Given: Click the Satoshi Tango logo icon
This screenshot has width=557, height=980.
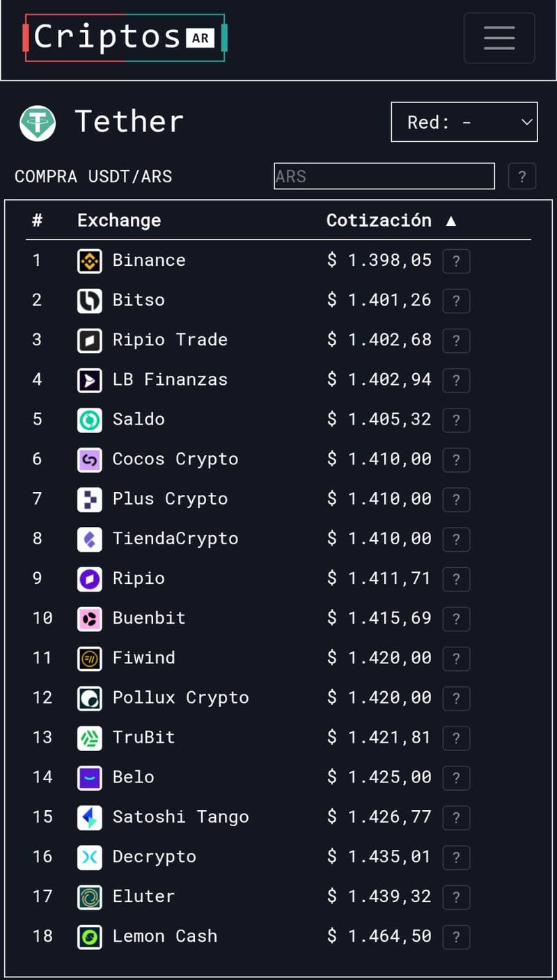Looking at the screenshot, I should coord(89,818).
